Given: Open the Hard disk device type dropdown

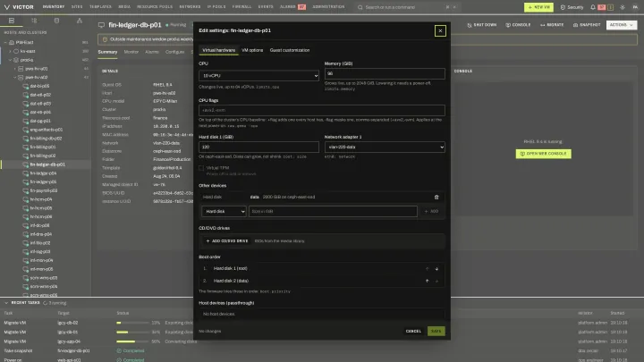Looking at the screenshot, I should pyautogui.click(x=224, y=211).
